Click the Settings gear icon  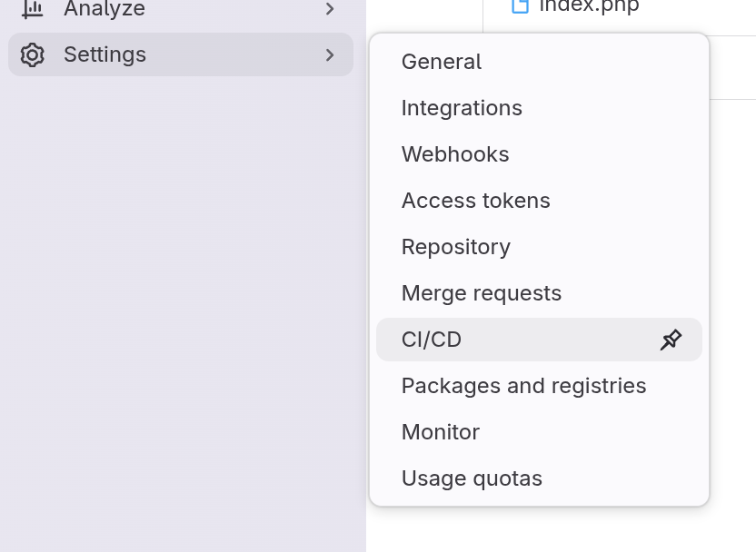(x=33, y=54)
